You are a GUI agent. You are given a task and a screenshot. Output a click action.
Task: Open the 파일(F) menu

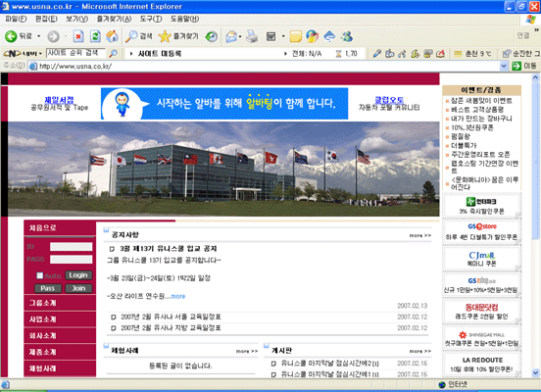tap(16, 19)
